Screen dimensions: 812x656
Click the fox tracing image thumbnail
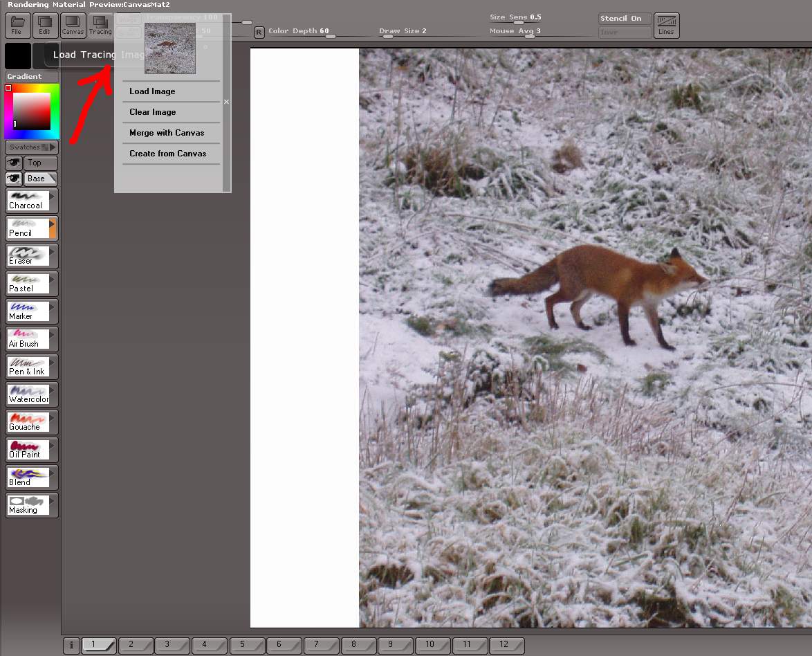coord(170,48)
